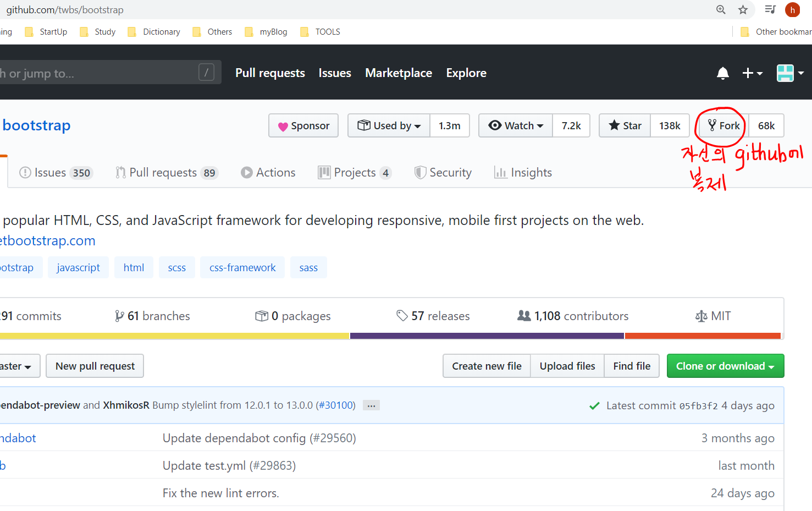Expand the Watch dropdown
The image size is (812, 511).
point(516,125)
